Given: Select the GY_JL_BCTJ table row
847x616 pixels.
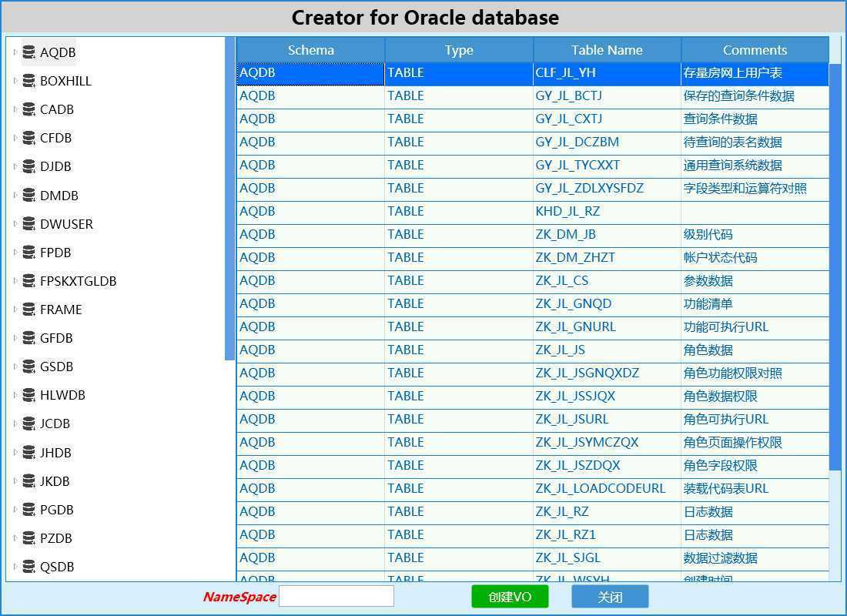Looking at the screenshot, I should [533, 96].
